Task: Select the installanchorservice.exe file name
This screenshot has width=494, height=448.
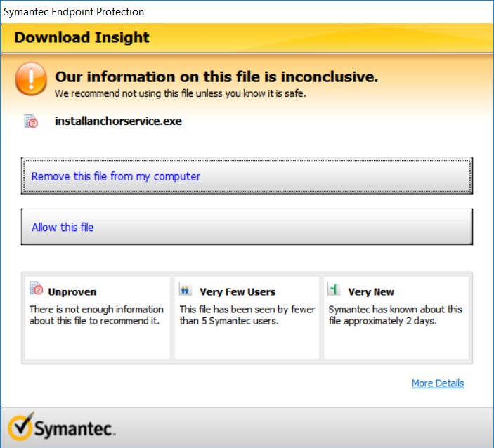Action: pos(118,121)
